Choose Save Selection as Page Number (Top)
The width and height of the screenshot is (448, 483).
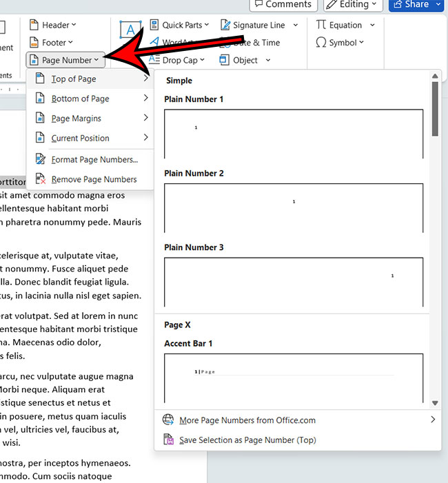[298, 440]
